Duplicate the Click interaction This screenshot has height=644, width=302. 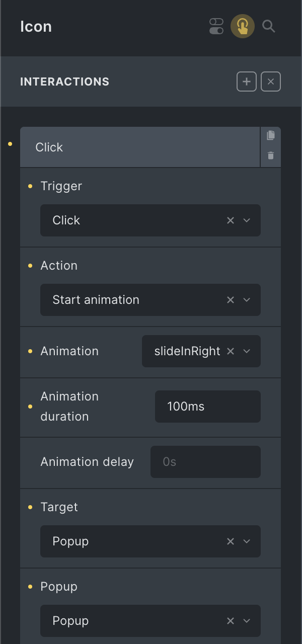271,135
